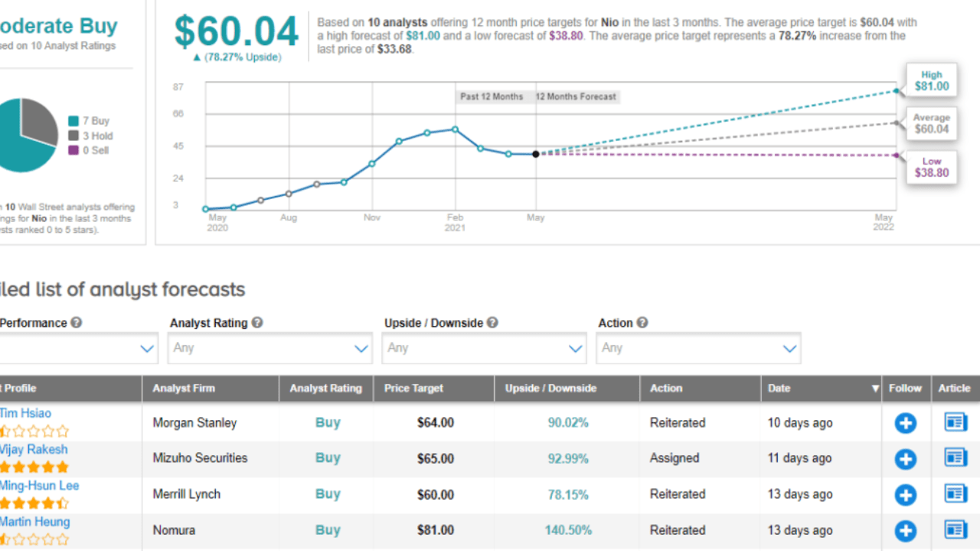Follow Ming-Hsun Lee with plus icon
Image resolution: width=980 pixels, height=551 pixels.
click(x=906, y=495)
